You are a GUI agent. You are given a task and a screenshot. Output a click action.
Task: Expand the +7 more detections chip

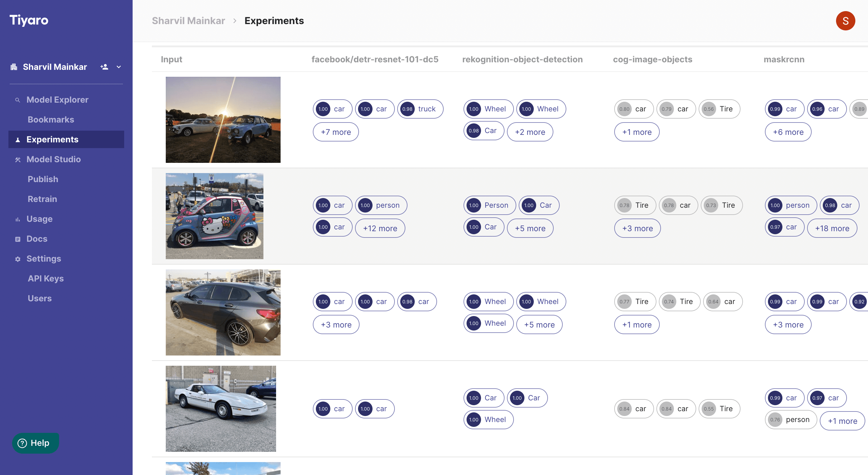coord(336,132)
